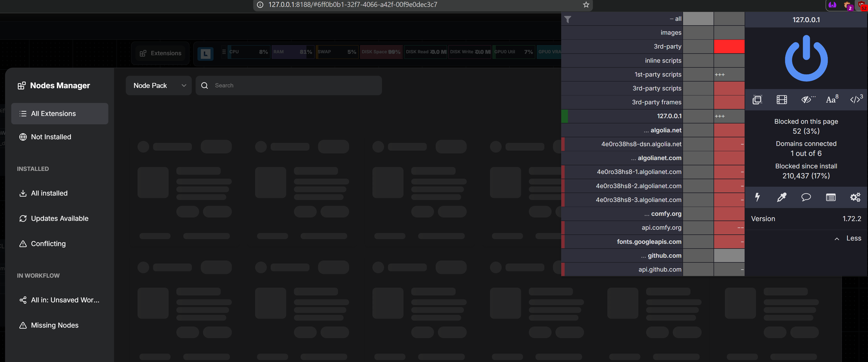Screen dimensions: 868x362
Task: Toggle uBlock disable JavaScript code icon
Action: pyautogui.click(x=856, y=99)
